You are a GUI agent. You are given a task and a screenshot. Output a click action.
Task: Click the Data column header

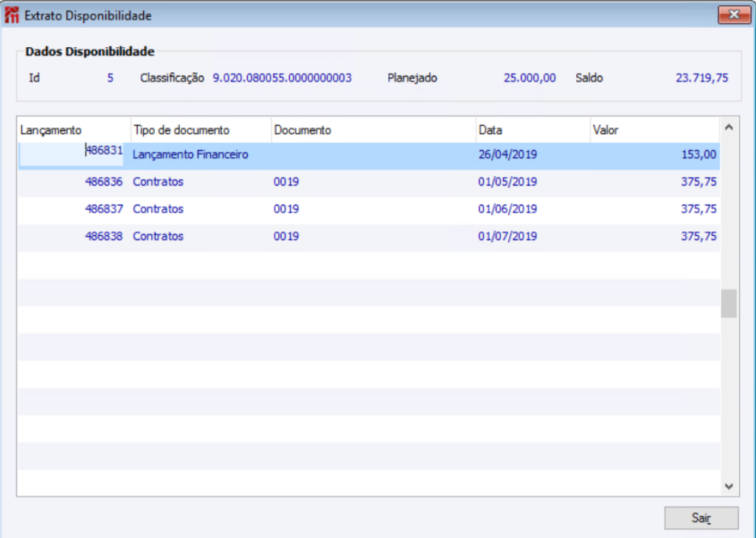pos(533,130)
